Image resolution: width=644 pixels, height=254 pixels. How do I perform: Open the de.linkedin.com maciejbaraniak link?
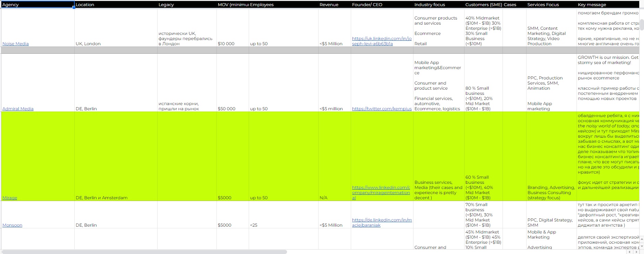[382, 223]
